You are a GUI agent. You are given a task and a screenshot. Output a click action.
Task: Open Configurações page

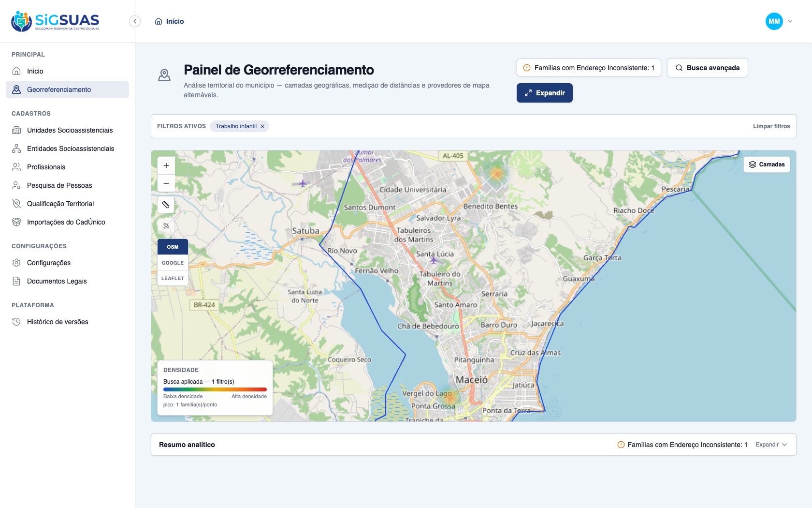67,263
